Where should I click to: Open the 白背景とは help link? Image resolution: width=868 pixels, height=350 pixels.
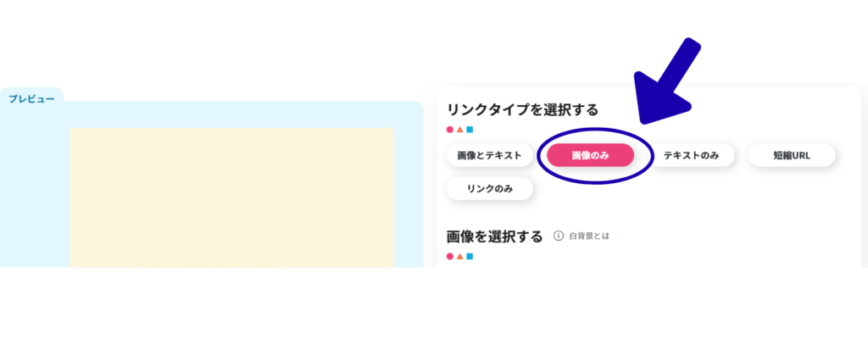589,236
